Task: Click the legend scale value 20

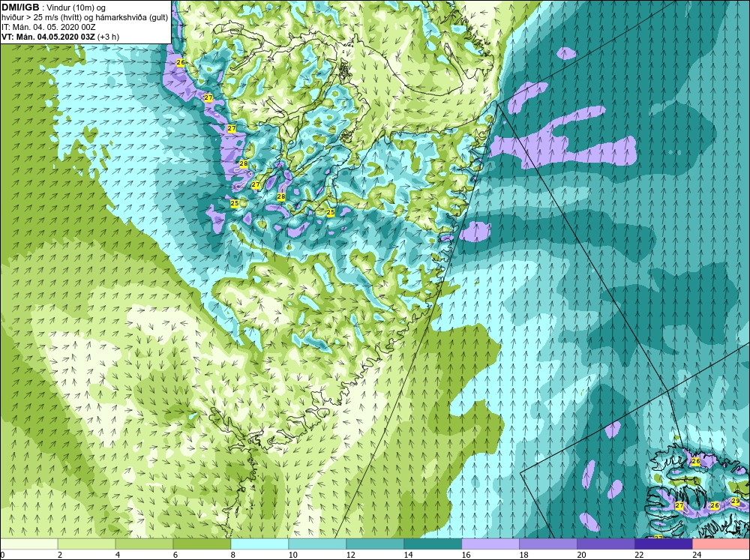Action: (x=582, y=555)
